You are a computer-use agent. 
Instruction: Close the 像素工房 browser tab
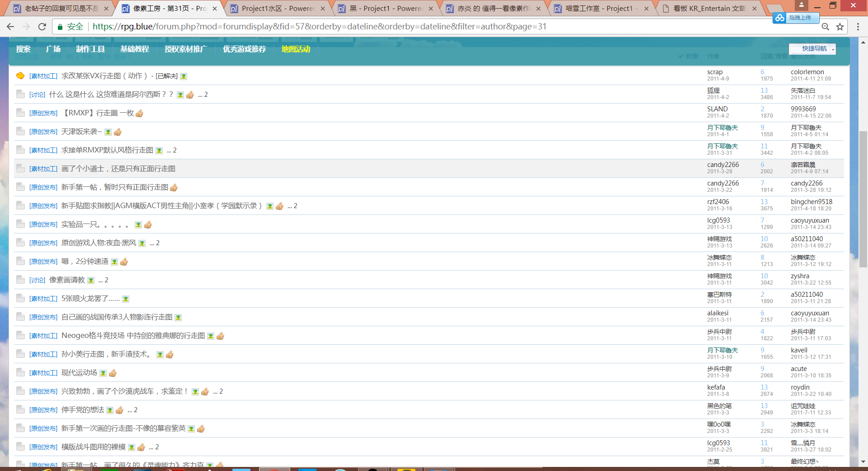coord(215,9)
